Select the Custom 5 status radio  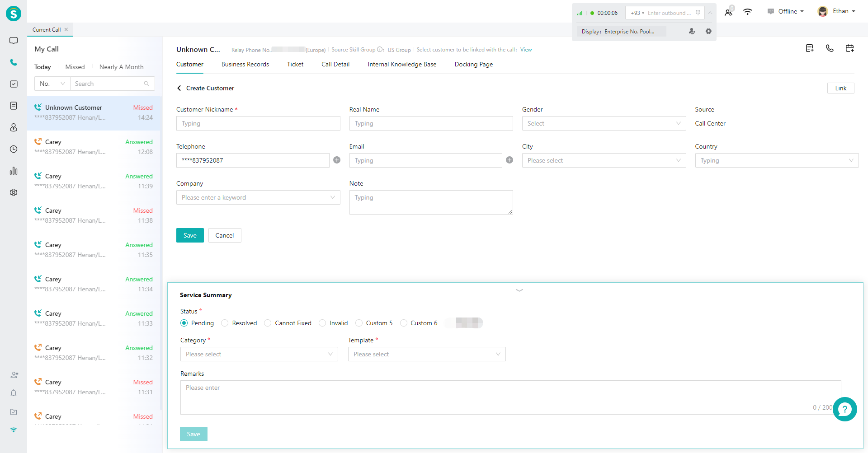[x=359, y=323]
